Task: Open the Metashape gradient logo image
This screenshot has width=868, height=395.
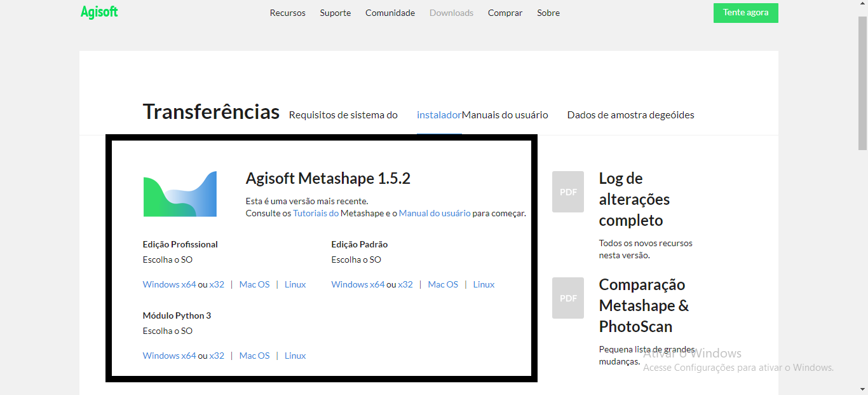Action: coord(180,194)
